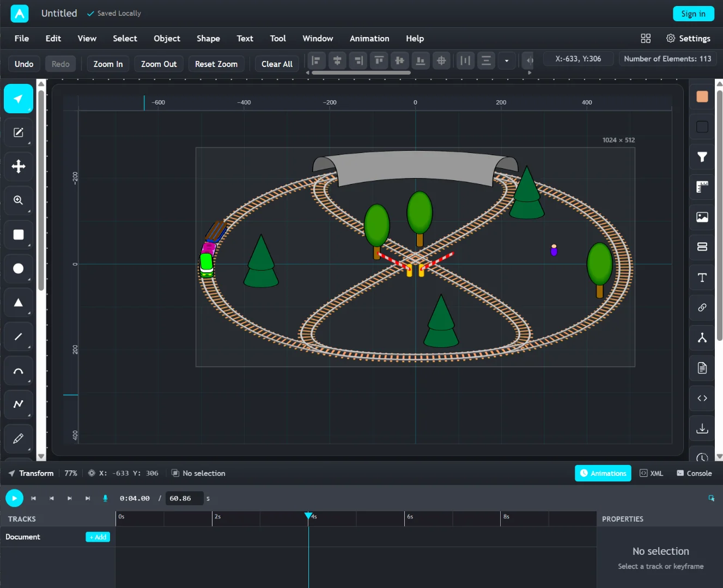Click the Align horizontal center icon
Screen dimensions: 723x588
click(337, 60)
